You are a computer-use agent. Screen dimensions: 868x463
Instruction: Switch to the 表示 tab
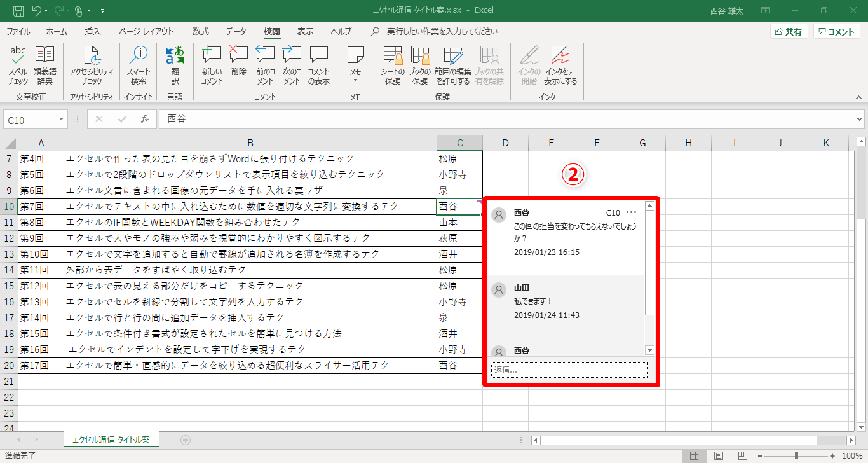306,31
